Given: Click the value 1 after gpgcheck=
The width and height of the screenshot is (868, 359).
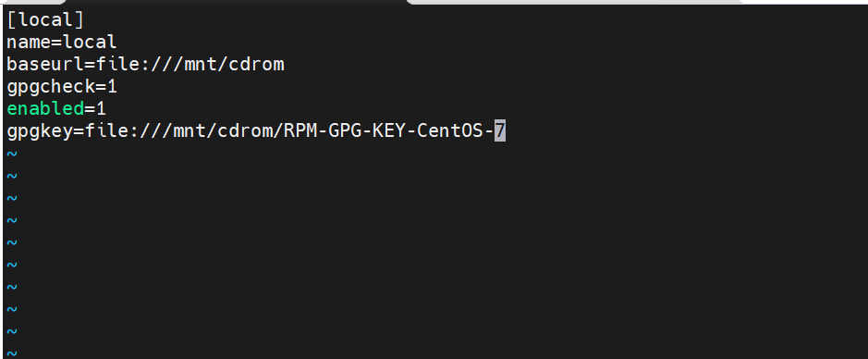Looking at the screenshot, I should 112,87.
